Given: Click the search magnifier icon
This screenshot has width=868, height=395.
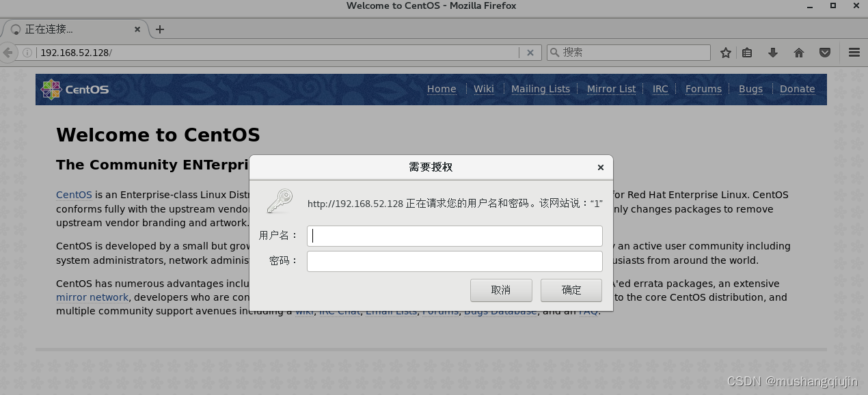Looking at the screenshot, I should point(554,53).
